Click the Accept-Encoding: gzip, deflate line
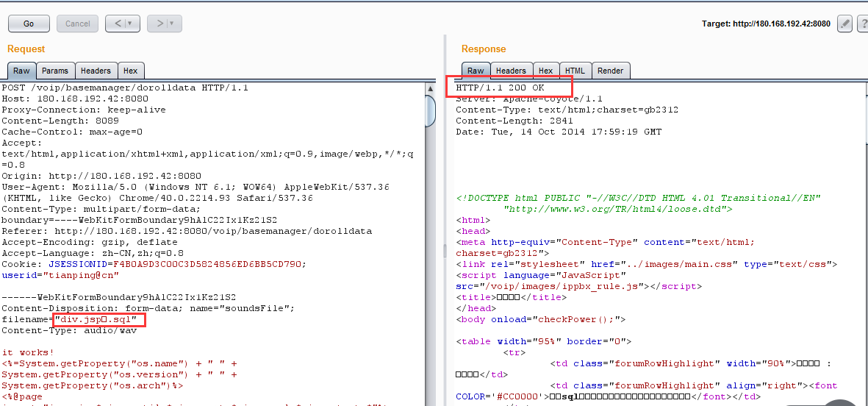Viewport: 868px width, 406px height. click(x=90, y=242)
